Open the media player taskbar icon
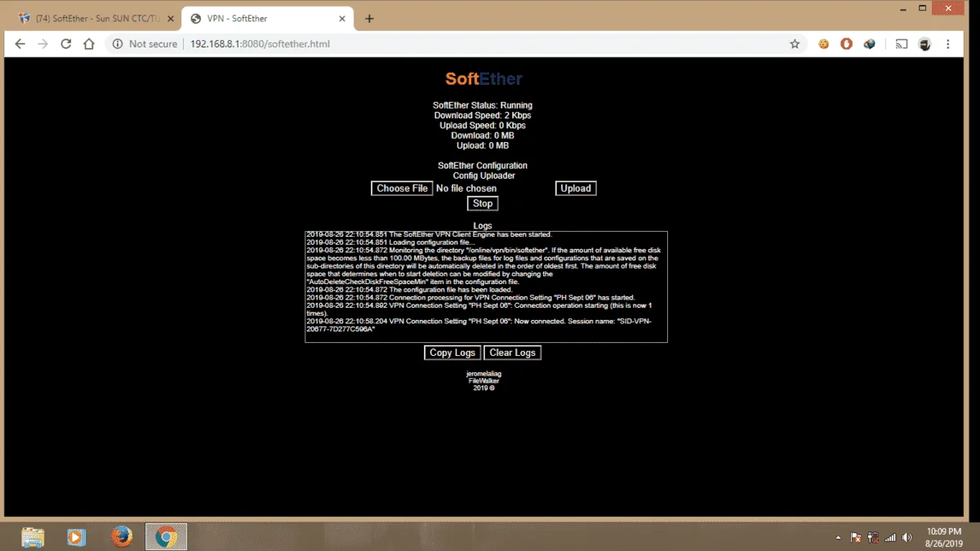Screen dimensions: 980x551 76,536
